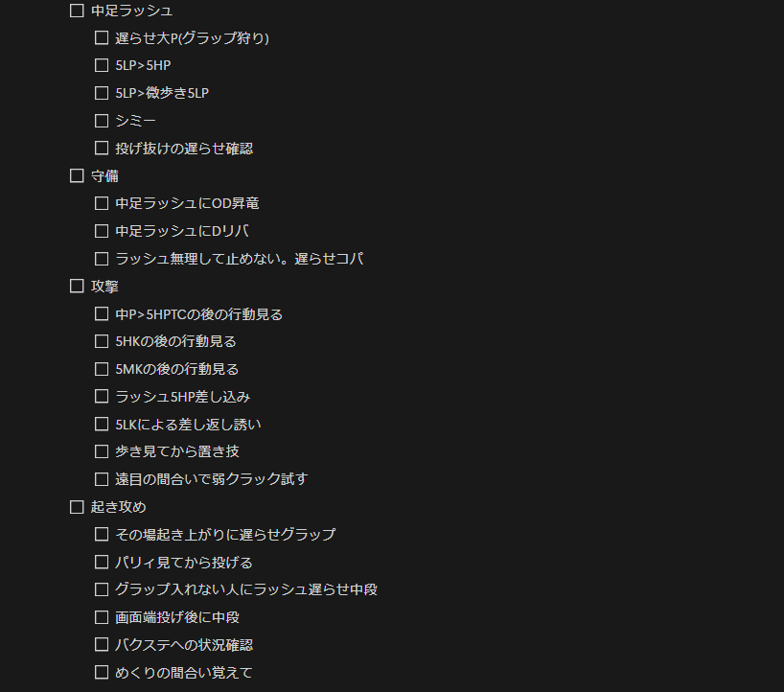Check off the シミー item
Viewport: 784px width, 692px height.
click(102, 121)
